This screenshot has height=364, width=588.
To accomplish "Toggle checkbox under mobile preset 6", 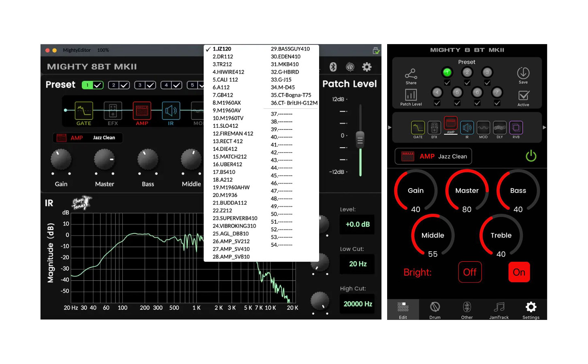I will click(477, 103).
